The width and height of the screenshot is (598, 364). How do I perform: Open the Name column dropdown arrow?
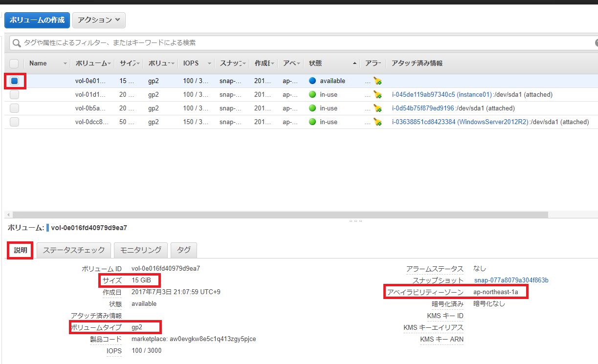pos(66,64)
